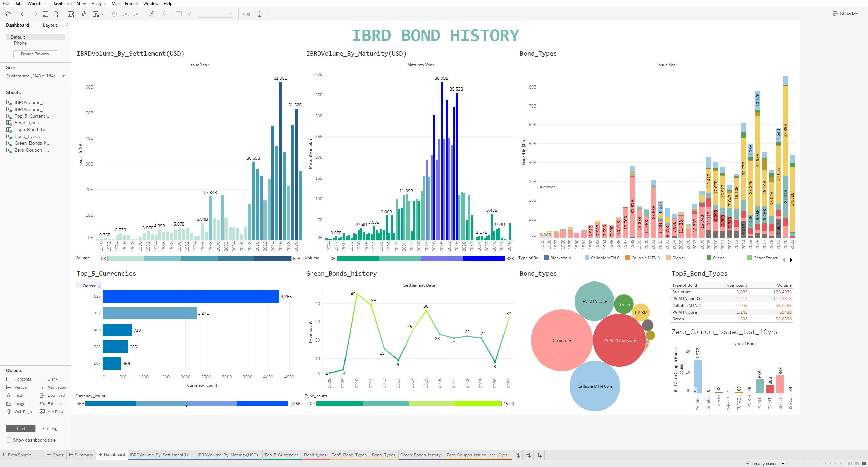The height and width of the screenshot is (467, 868).
Task: Click the Save workbook icon
Action: [x=45, y=14]
